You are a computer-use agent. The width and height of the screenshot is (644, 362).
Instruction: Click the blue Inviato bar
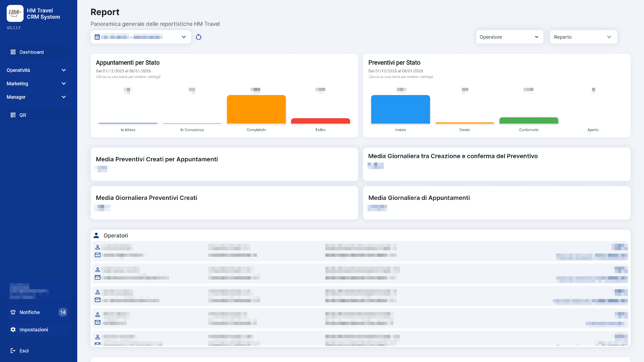(x=400, y=109)
